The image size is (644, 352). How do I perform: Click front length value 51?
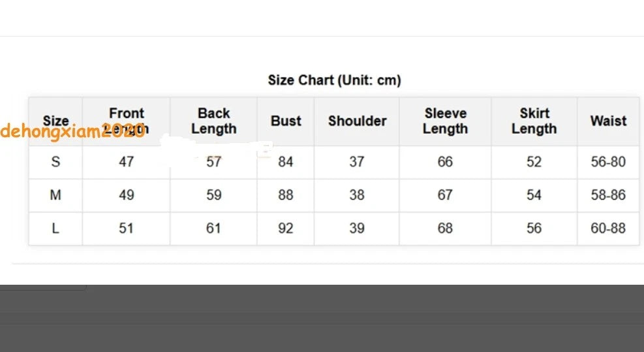click(x=126, y=228)
